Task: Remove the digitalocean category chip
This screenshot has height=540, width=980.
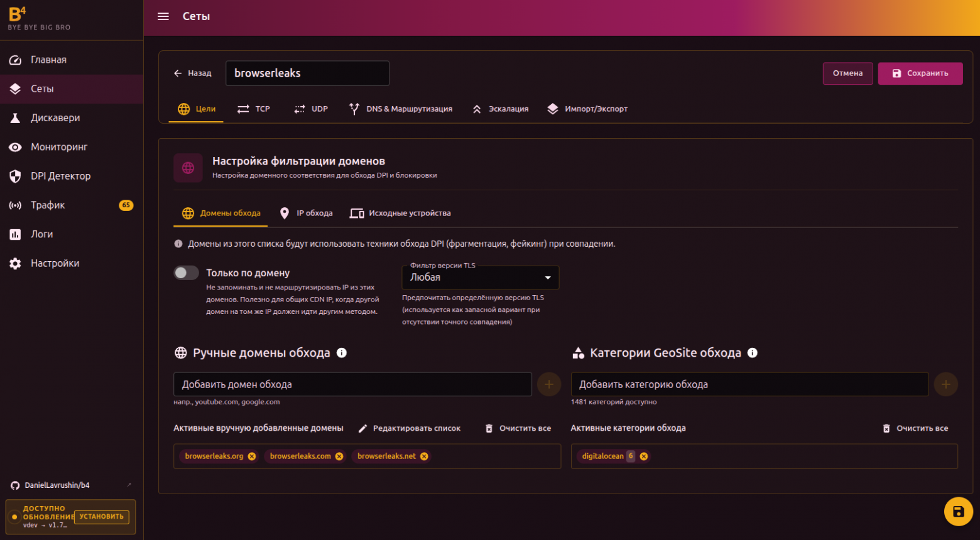Action: pyautogui.click(x=644, y=456)
